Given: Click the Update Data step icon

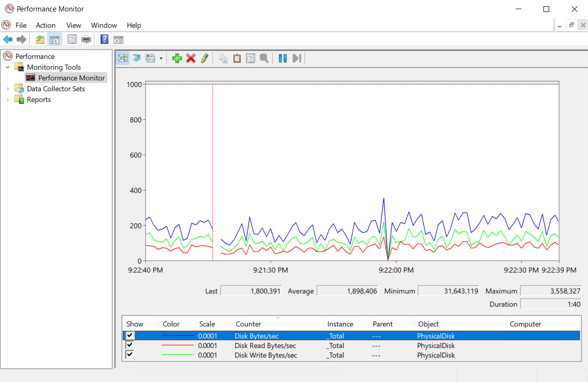Looking at the screenshot, I should 297,58.
